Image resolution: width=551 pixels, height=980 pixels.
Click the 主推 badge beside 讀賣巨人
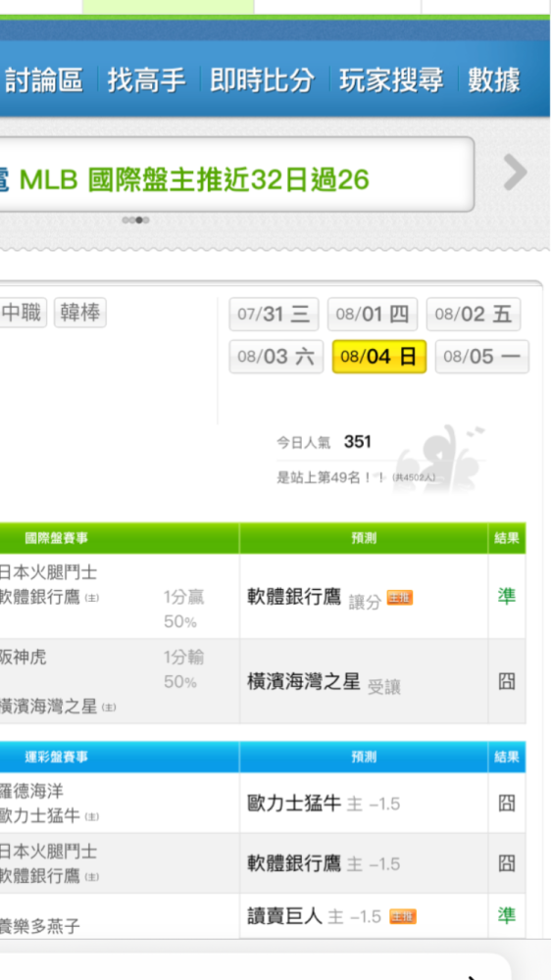coord(403,917)
